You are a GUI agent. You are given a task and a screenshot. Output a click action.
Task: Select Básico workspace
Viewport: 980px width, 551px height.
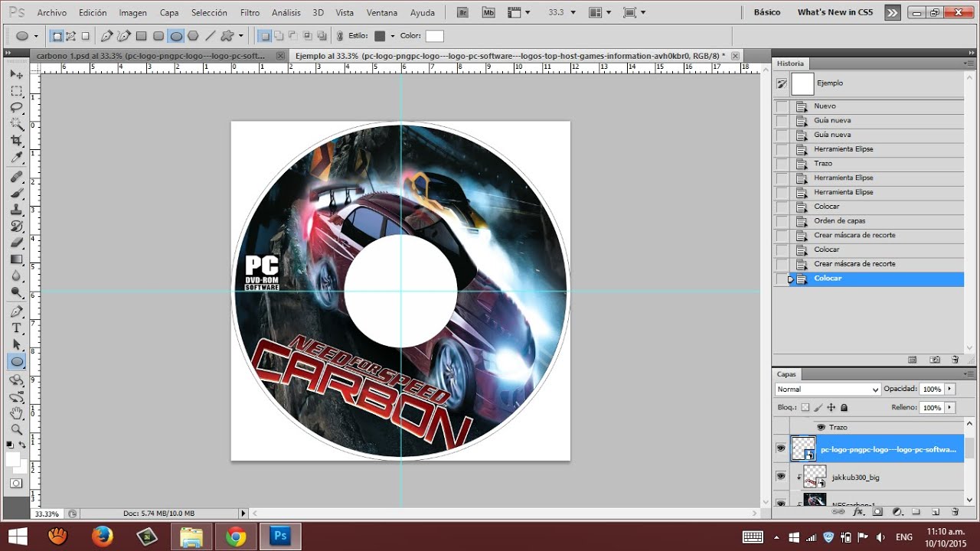tap(767, 12)
